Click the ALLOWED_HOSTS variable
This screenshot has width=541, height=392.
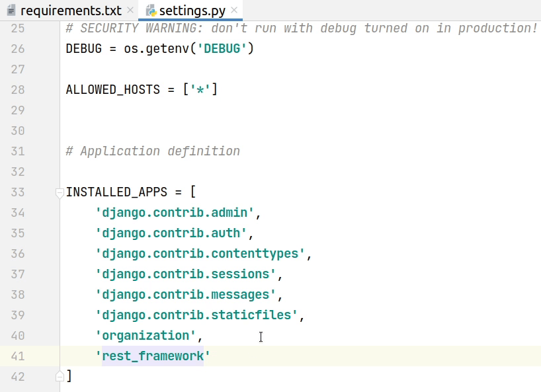(112, 90)
